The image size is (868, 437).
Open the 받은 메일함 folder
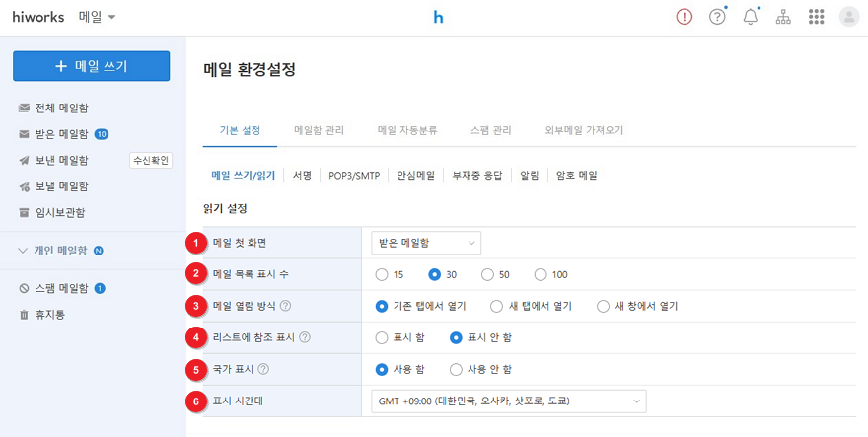point(61,134)
